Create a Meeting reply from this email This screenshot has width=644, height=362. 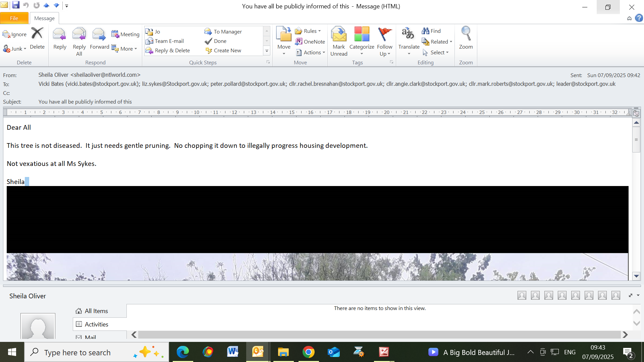pos(125,34)
